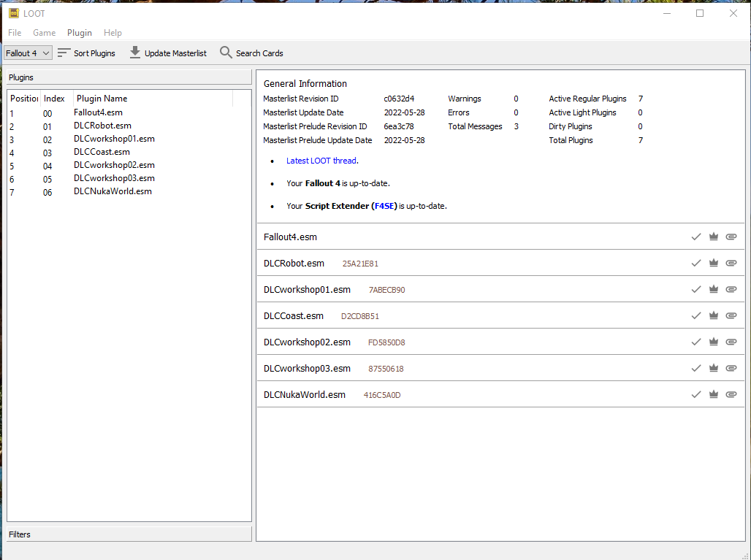The width and height of the screenshot is (751, 560).
Task: Click the checkmark icon on DLCRobot.esm card
Action: [696, 263]
